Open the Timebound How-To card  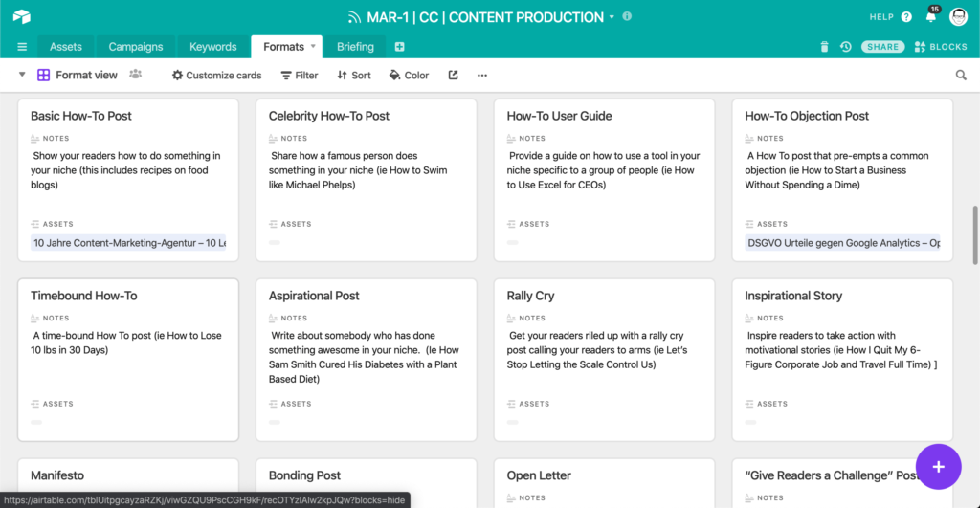128,360
